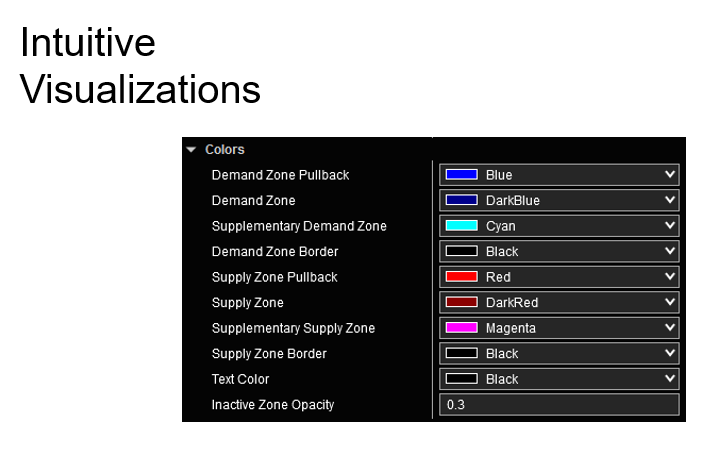The width and height of the screenshot is (707, 451).
Task: Select the Supply Zone Border property label
Action: pyautogui.click(x=269, y=354)
